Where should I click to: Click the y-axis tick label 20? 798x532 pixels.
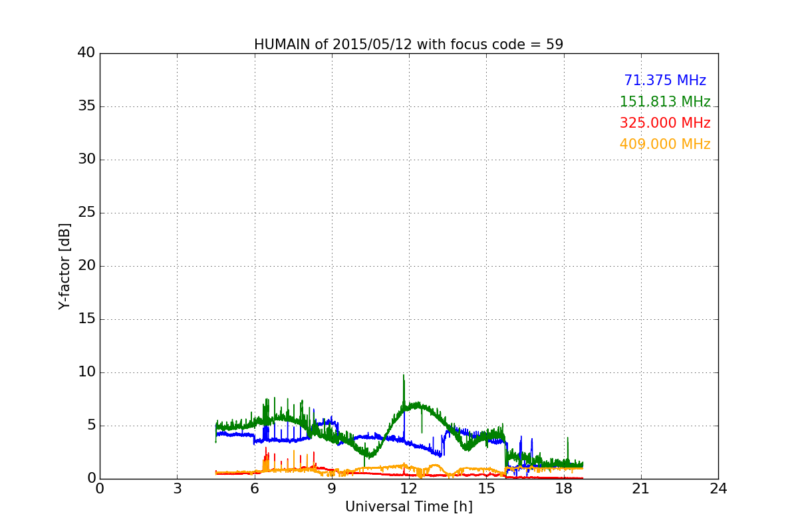click(86, 266)
